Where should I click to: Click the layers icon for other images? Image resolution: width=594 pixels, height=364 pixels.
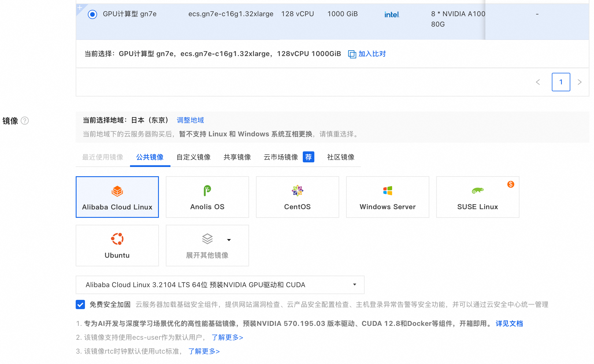[x=207, y=239]
